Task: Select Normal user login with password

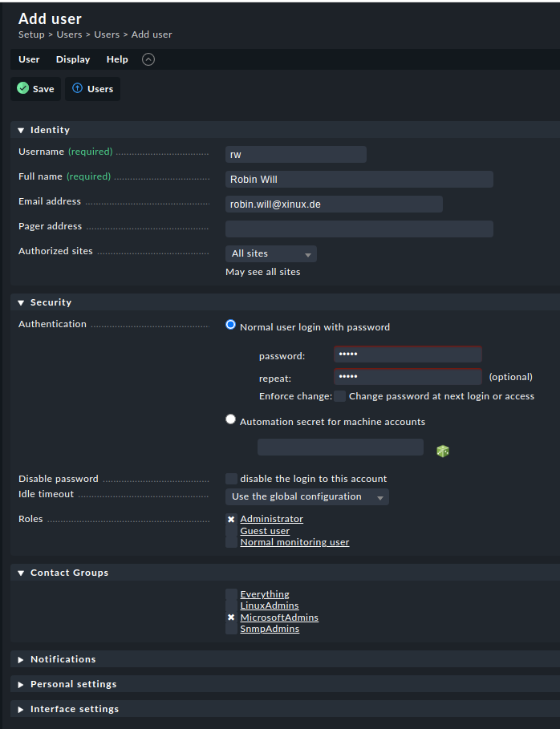Action: point(231,326)
